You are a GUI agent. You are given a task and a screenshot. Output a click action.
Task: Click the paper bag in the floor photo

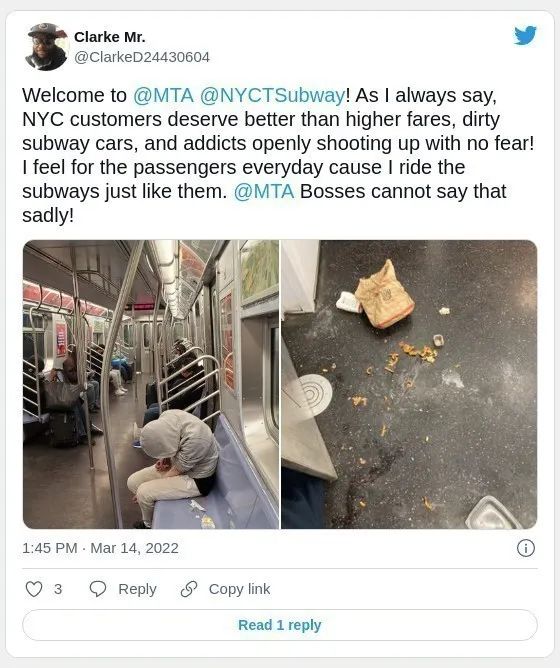[x=384, y=295]
